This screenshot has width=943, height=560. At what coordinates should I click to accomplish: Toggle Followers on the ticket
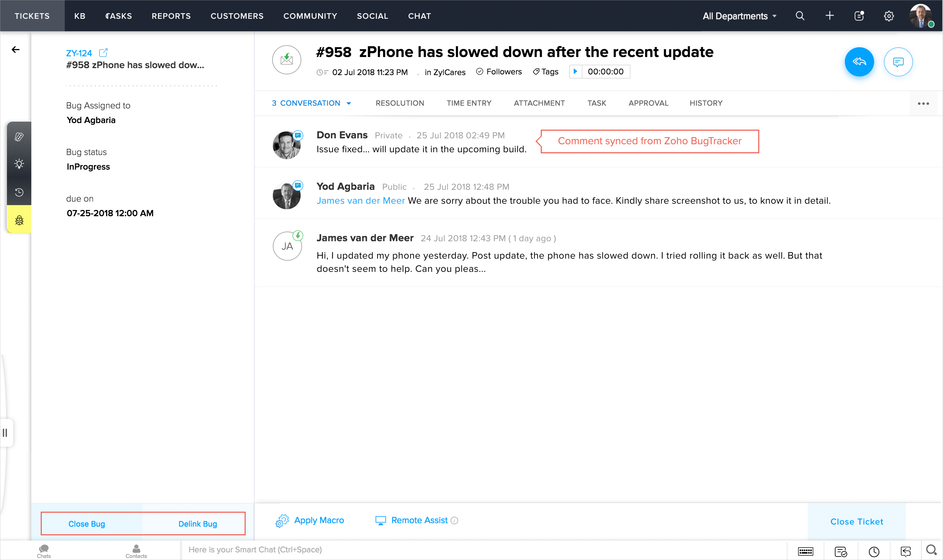pos(499,72)
